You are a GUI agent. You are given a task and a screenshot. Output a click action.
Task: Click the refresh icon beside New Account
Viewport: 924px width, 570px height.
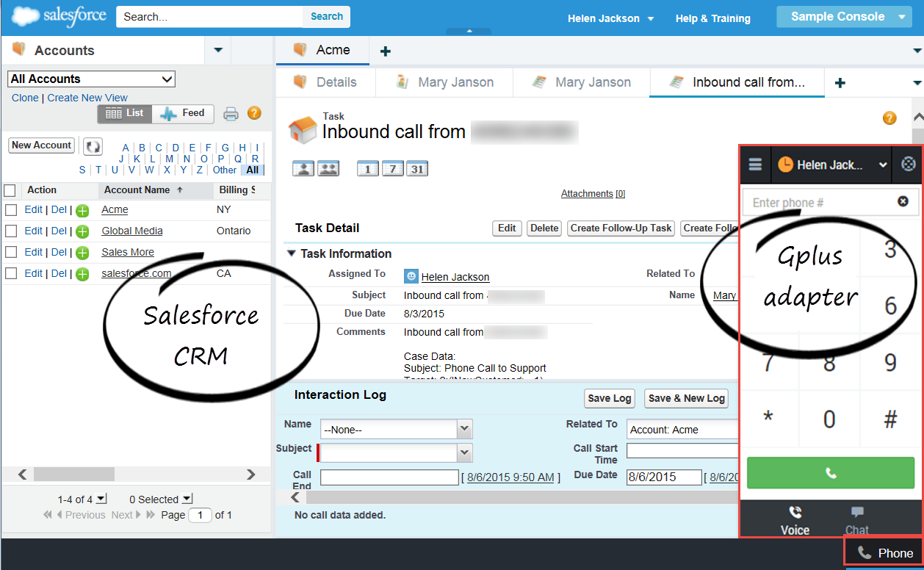point(93,146)
